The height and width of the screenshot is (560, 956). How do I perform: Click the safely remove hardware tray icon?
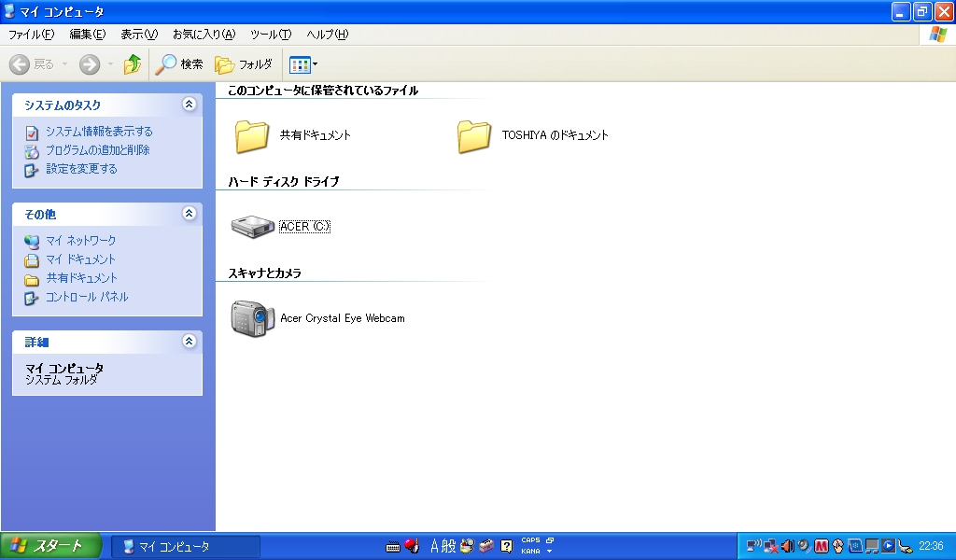pos(906,547)
